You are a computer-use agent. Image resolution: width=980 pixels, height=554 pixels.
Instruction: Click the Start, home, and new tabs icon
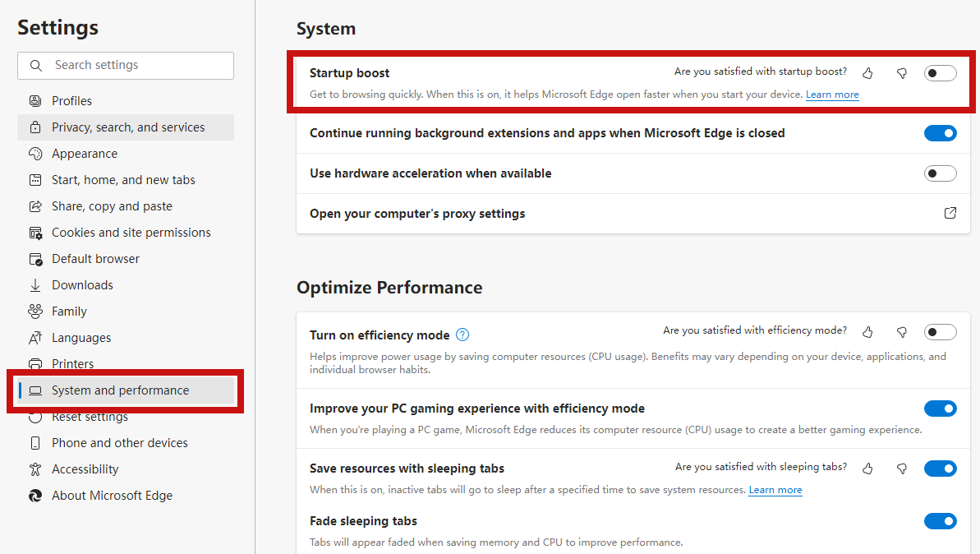coord(35,179)
